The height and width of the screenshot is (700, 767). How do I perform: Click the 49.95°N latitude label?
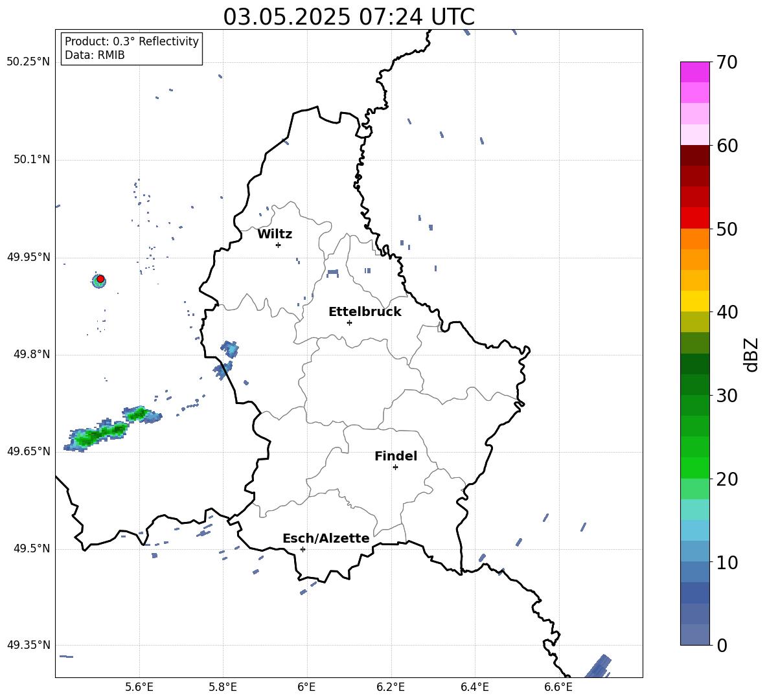pos(28,257)
